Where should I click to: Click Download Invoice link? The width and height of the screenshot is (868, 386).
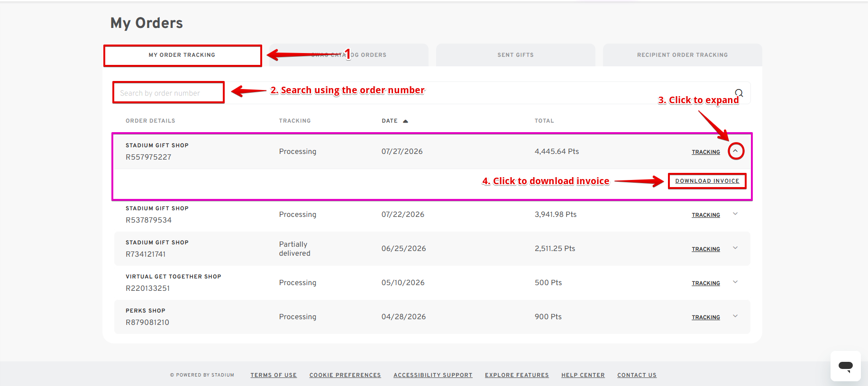[x=707, y=181]
